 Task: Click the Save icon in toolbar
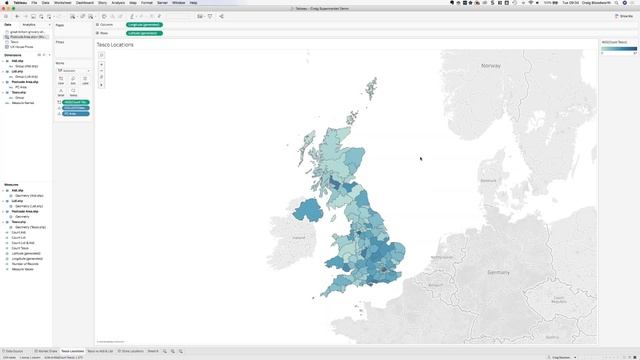click(x=33, y=16)
